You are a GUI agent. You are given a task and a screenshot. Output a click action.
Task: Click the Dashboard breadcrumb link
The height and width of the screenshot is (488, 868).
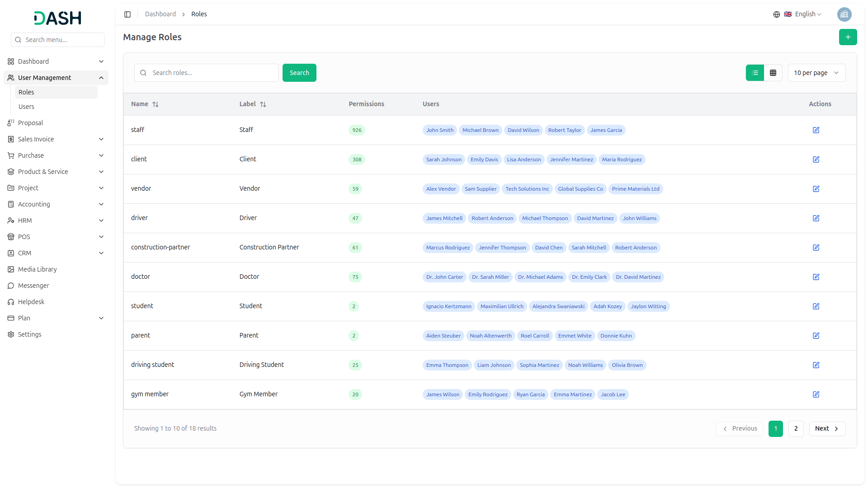[x=160, y=14]
